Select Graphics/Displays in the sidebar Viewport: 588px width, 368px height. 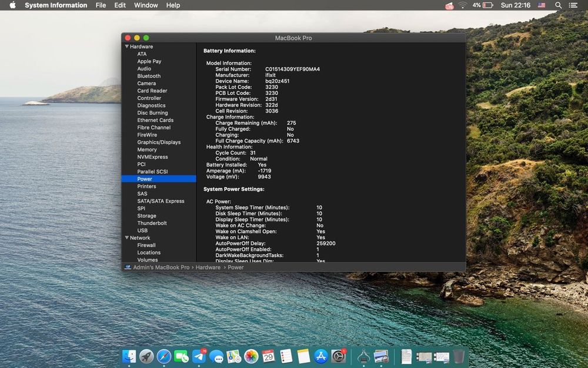click(x=159, y=142)
